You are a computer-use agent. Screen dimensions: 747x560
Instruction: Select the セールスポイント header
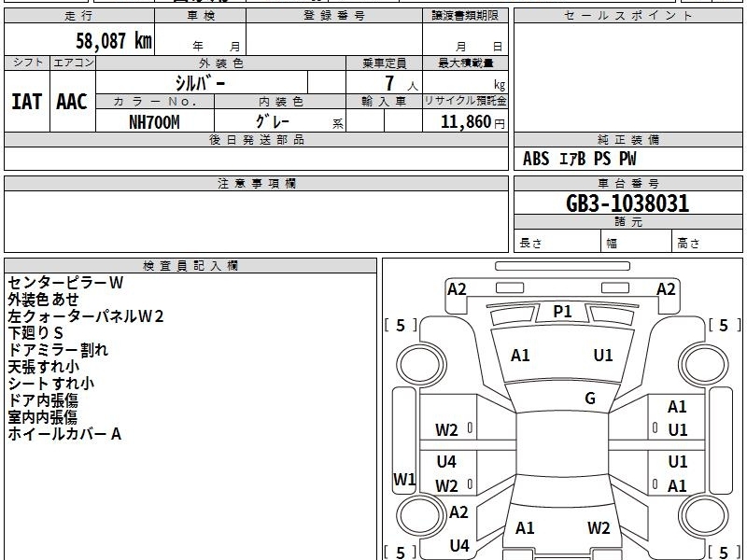[x=627, y=16]
